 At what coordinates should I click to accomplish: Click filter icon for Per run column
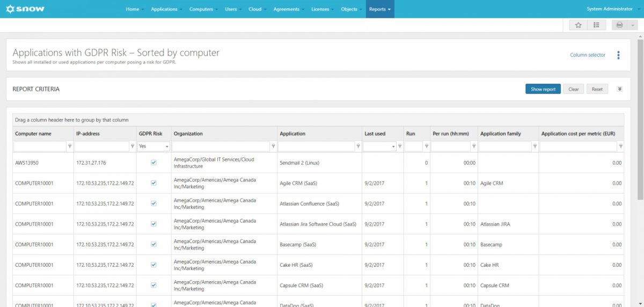(473, 146)
